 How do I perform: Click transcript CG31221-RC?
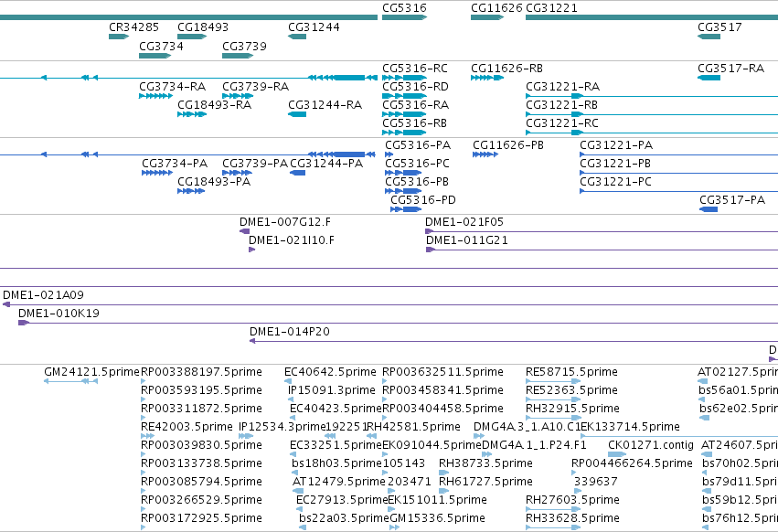coord(652,133)
